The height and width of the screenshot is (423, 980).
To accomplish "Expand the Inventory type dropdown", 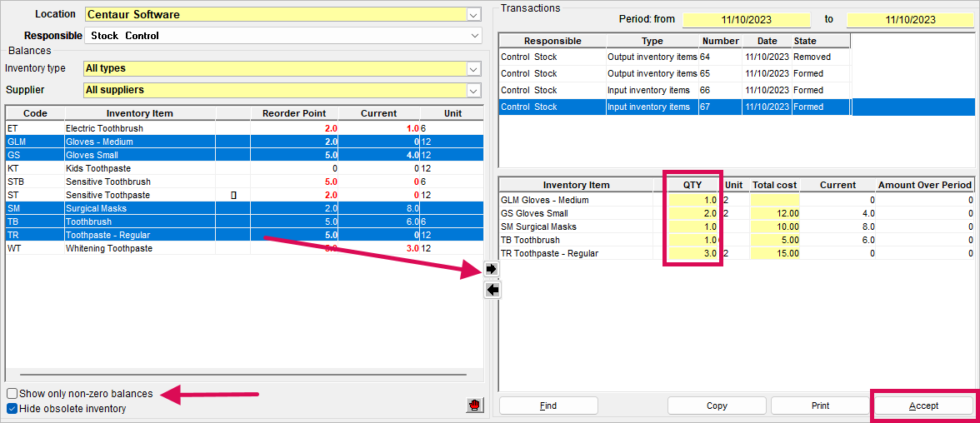I will coord(473,69).
